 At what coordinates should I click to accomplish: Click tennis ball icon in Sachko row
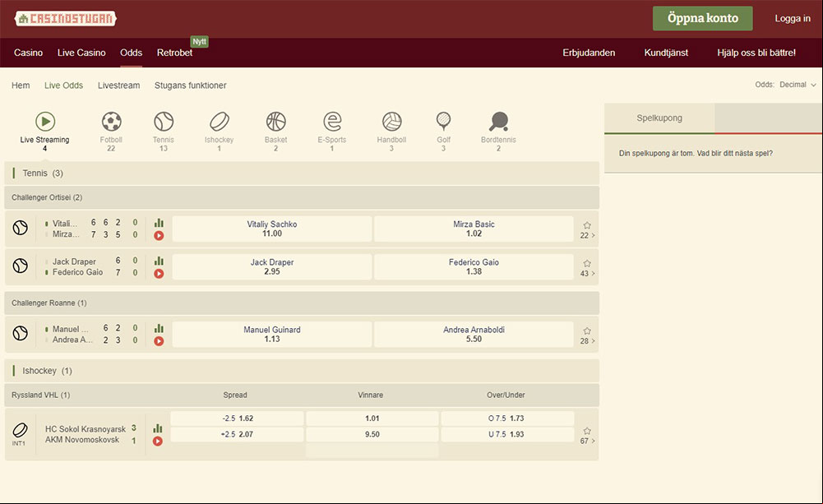21,228
